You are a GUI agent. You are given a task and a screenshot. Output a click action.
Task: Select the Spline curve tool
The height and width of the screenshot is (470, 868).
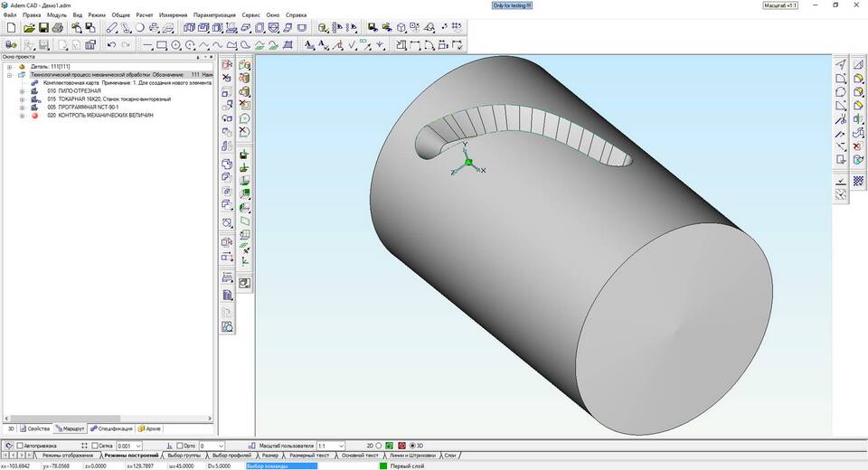click(218, 45)
